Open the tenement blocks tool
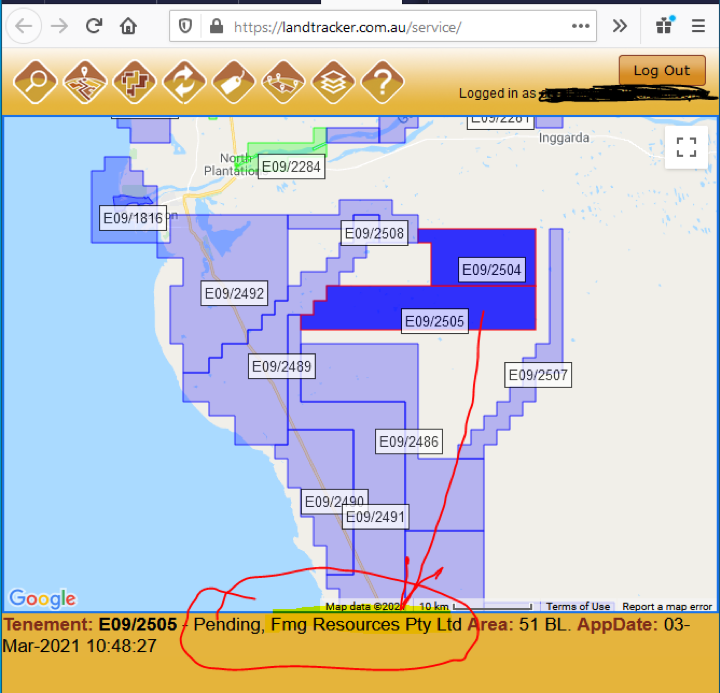 135,82
